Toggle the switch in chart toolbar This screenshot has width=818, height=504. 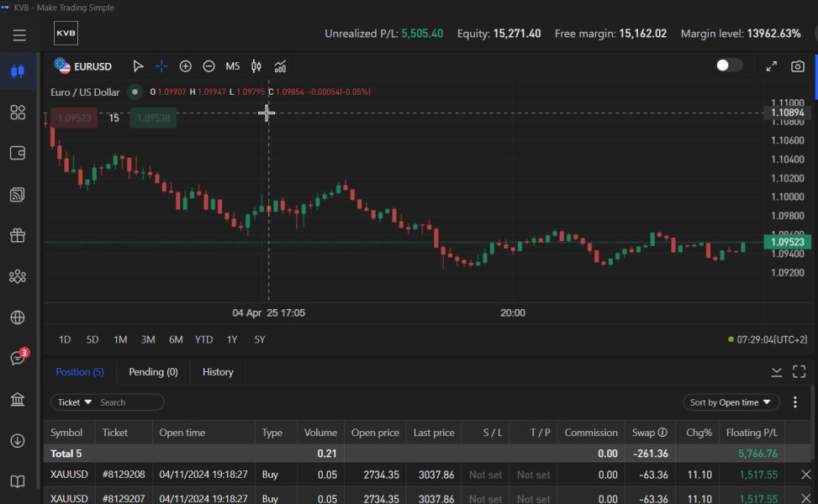point(728,66)
